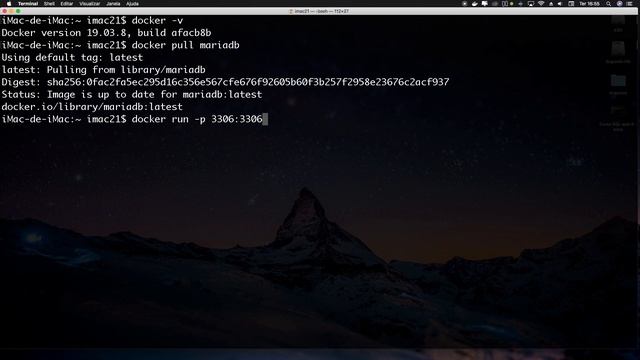Click the 'docker run -p 3306:3306' command

(197, 119)
